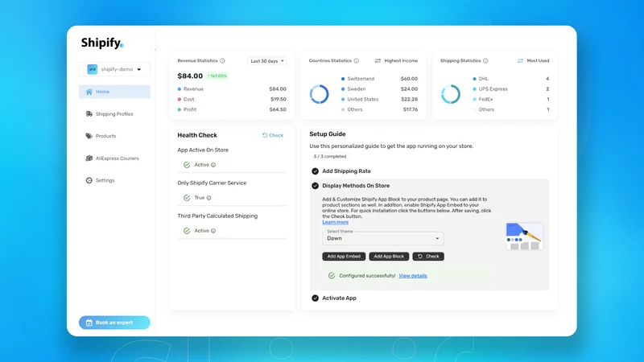Click the App Active On Store green check icon
Screen dimensions: 644x362
(187, 165)
